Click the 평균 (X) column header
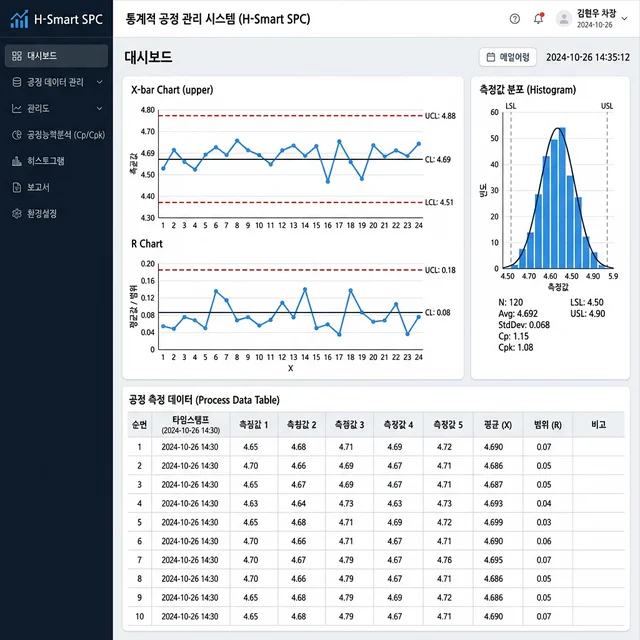The image size is (640, 640). coord(491,424)
